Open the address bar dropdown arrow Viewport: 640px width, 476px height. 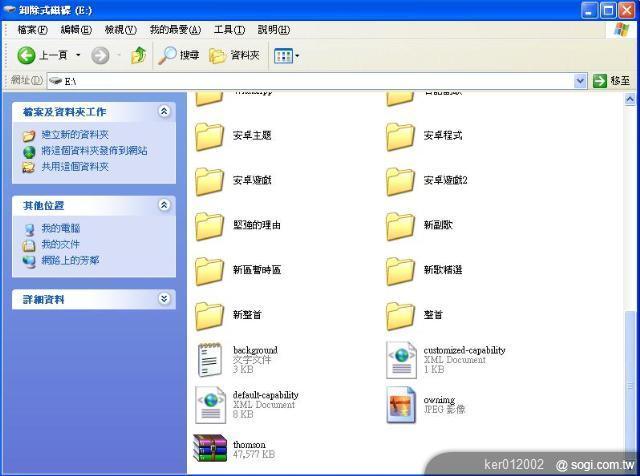(x=580, y=81)
